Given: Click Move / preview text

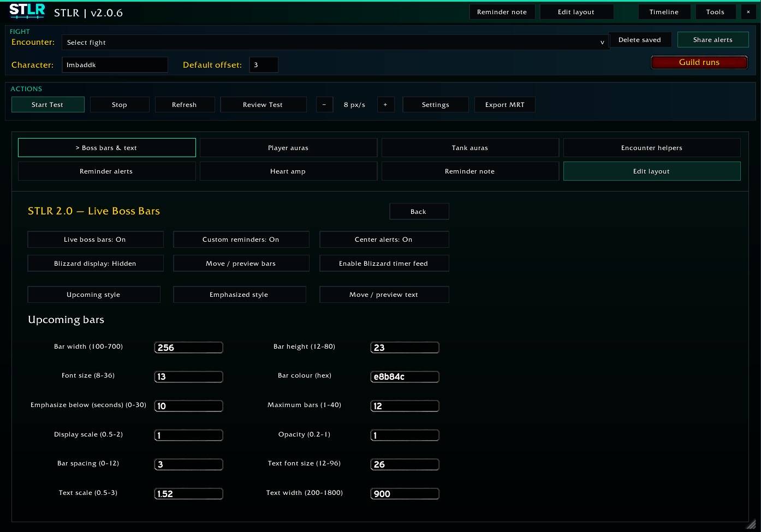Looking at the screenshot, I should click(x=384, y=295).
